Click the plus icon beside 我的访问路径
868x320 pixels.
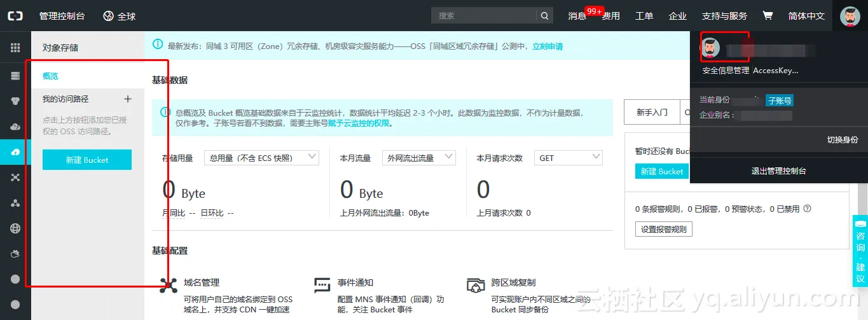pyautogui.click(x=127, y=99)
